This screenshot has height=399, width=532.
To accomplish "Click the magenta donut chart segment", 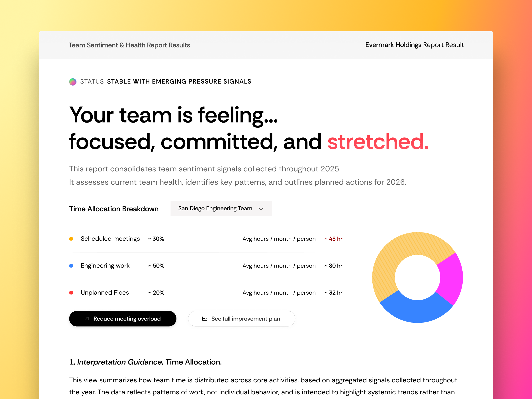I will pyautogui.click(x=452, y=279).
